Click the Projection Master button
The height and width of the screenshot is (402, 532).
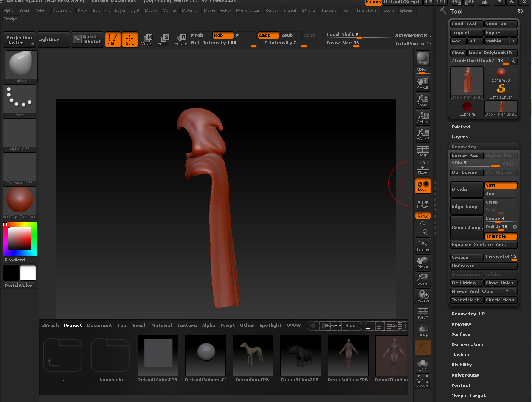click(x=20, y=40)
